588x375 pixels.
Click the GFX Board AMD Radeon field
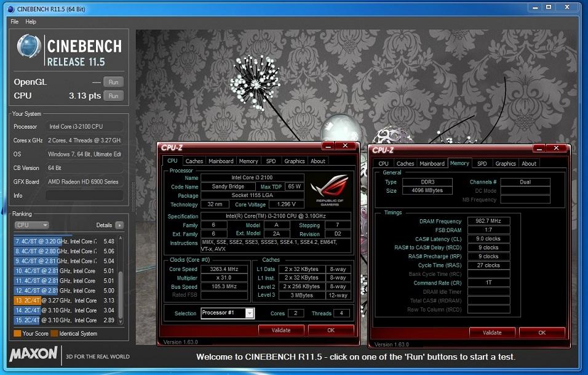click(84, 182)
